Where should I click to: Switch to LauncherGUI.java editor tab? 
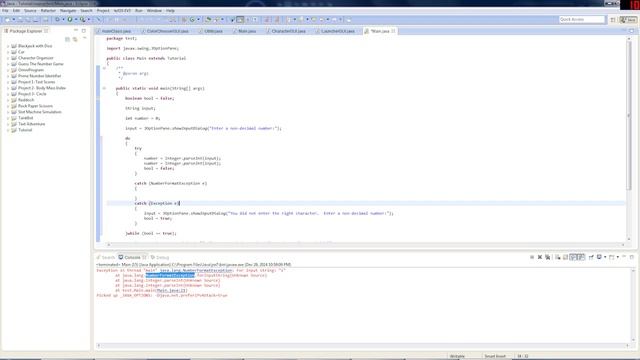tap(335, 31)
